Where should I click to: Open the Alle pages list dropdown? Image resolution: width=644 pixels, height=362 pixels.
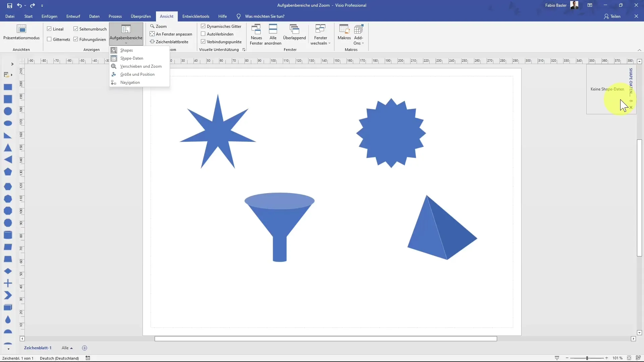click(67, 348)
